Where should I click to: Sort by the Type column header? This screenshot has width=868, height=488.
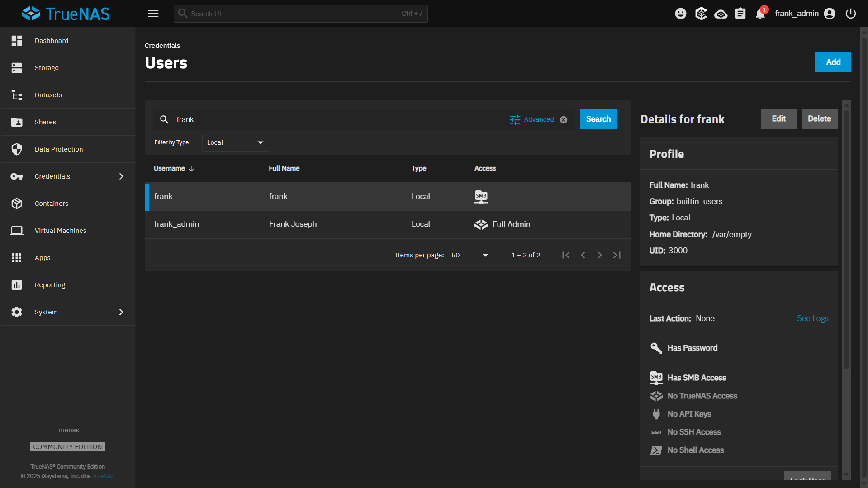419,169
